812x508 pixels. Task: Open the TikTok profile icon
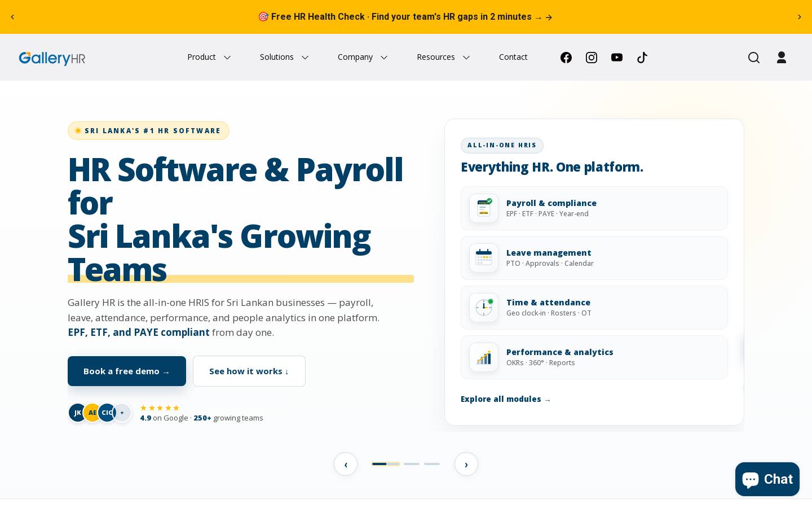[x=642, y=58]
